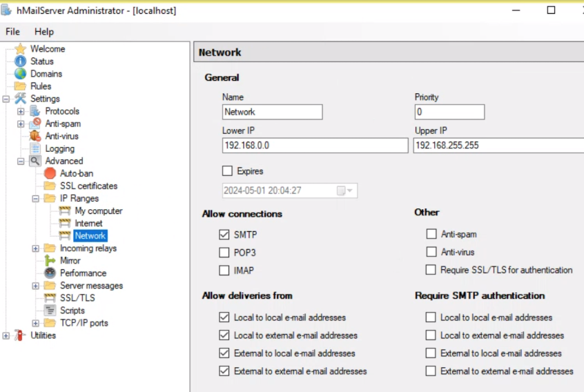Click the Incoming relays folder icon
Viewport: 584px width, 392px height.
50,248
